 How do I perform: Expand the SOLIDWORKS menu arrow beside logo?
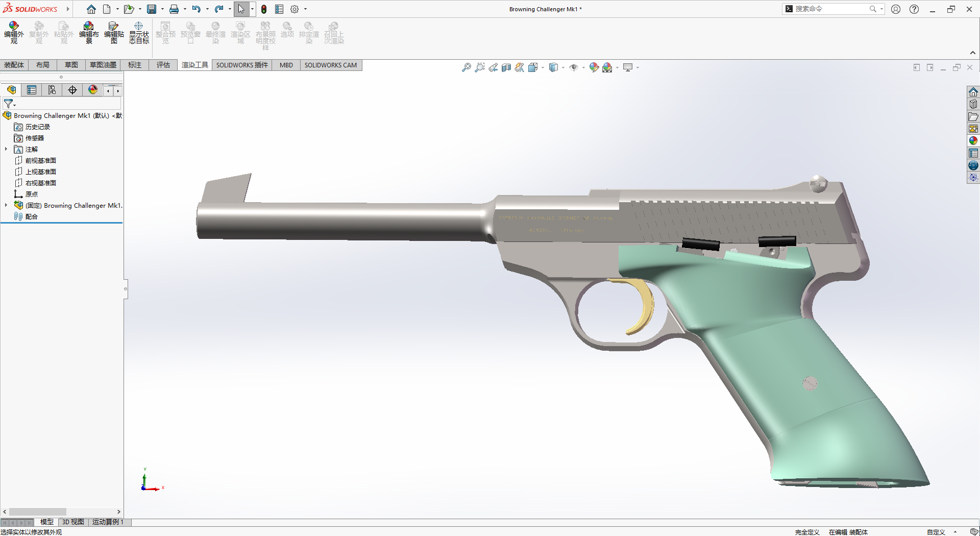pos(67,9)
